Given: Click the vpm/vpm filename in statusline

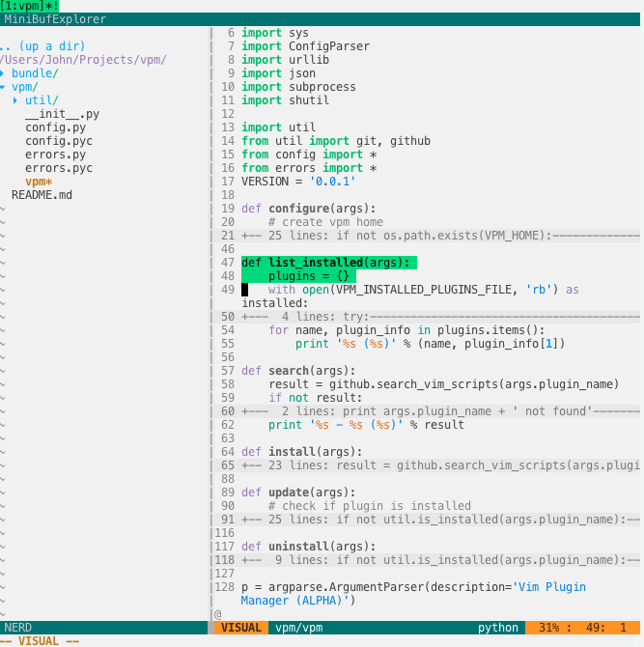Looking at the screenshot, I should coord(299,628).
